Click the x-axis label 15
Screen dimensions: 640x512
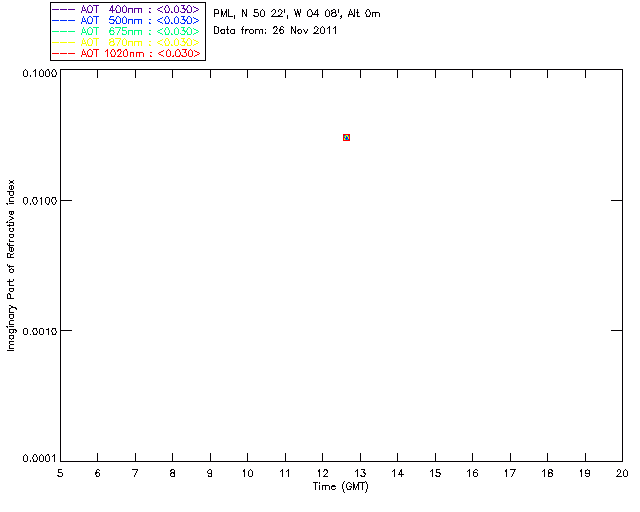click(x=435, y=473)
